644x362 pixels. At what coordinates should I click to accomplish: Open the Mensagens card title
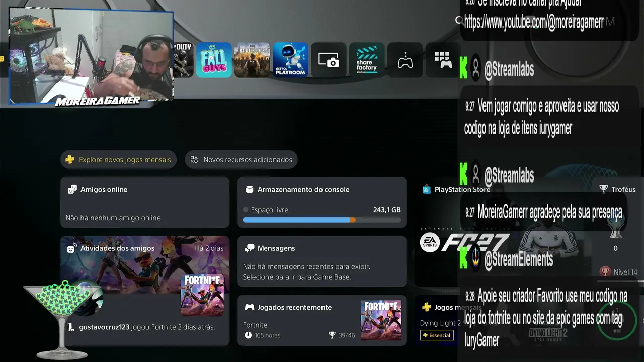(x=276, y=248)
